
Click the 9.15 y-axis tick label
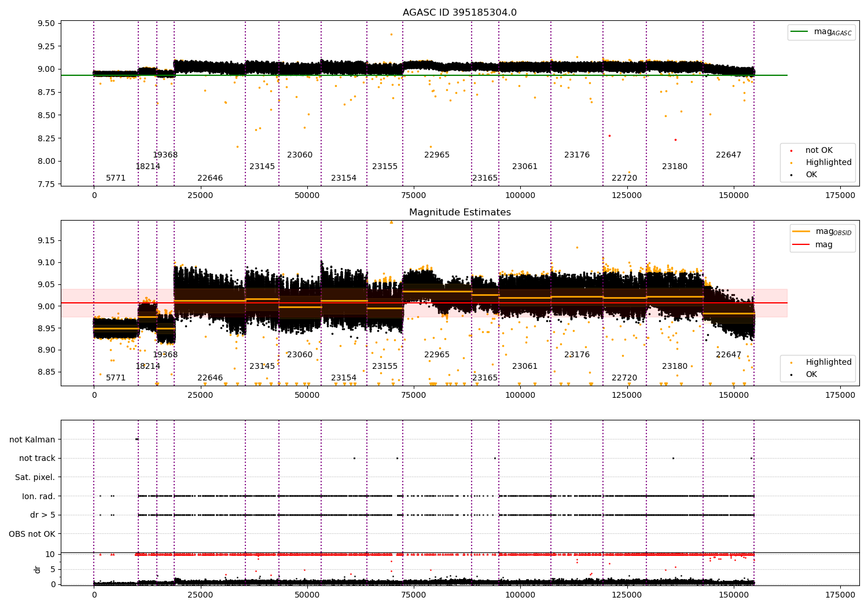[x=46, y=240]
